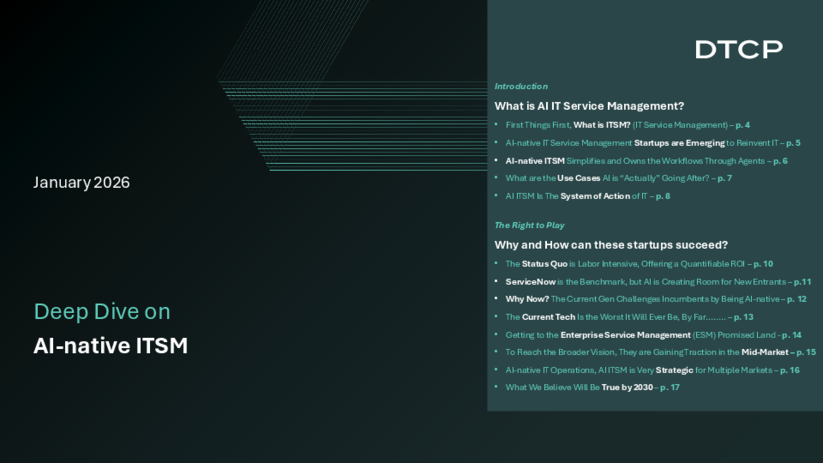Open 'Why and How can these startups succeed?'

[x=611, y=244]
